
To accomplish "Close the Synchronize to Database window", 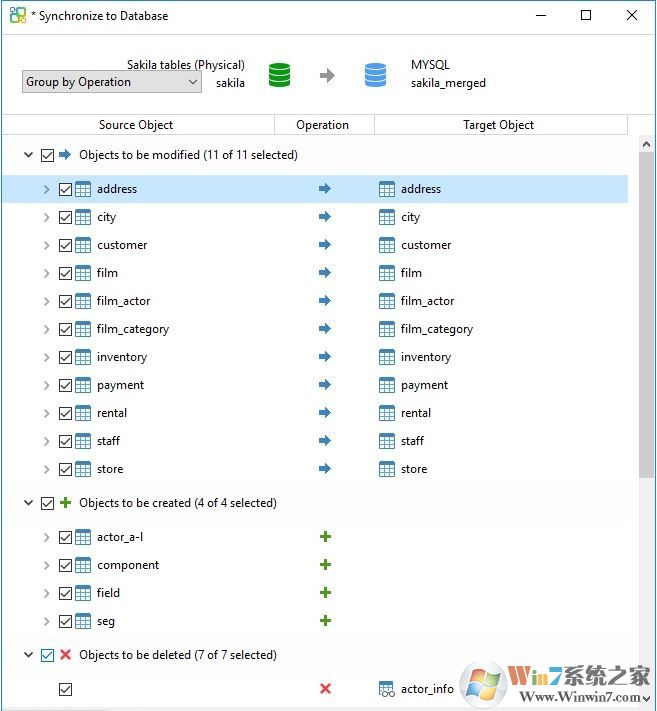I will point(632,15).
